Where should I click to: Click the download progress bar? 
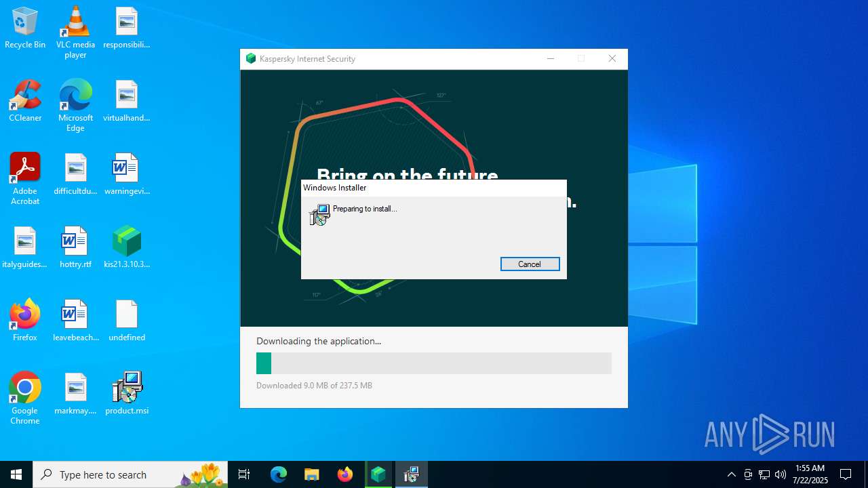point(434,363)
